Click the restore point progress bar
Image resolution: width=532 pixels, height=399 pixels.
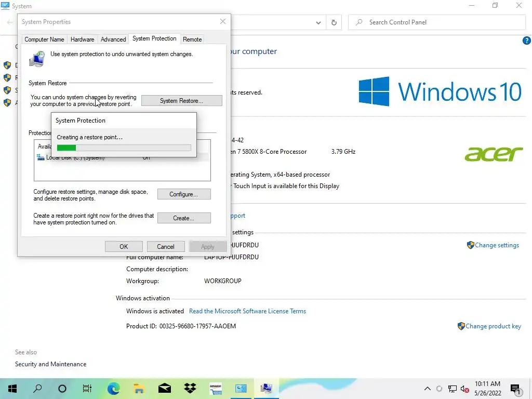pyautogui.click(x=124, y=148)
